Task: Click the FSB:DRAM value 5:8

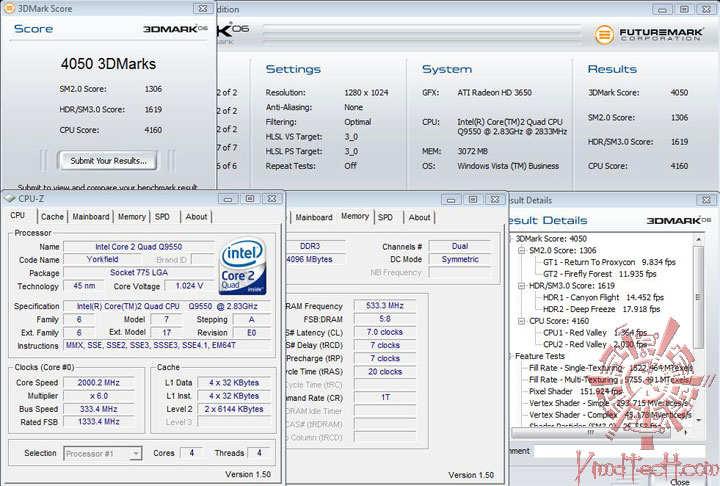Action: [385, 319]
